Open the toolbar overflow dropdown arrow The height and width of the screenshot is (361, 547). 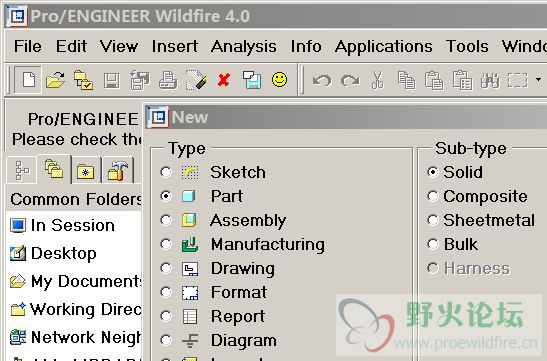pyautogui.click(x=538, y=80)
